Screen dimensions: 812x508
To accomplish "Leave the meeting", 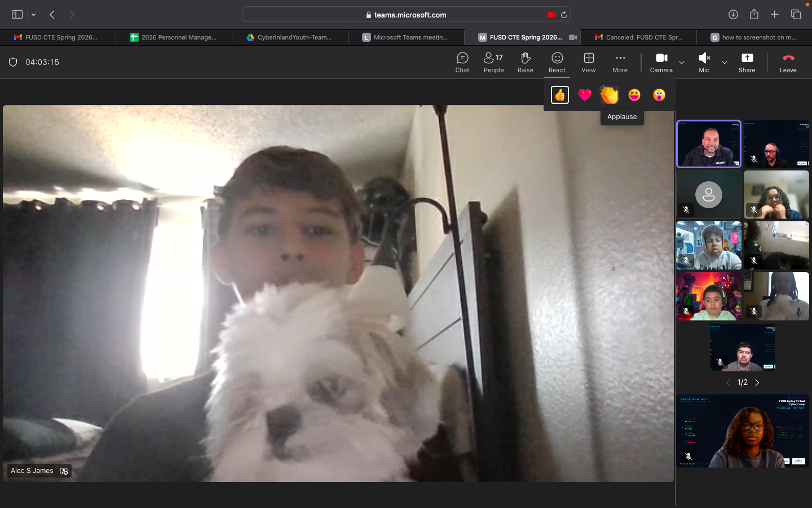I will (788, 62).
